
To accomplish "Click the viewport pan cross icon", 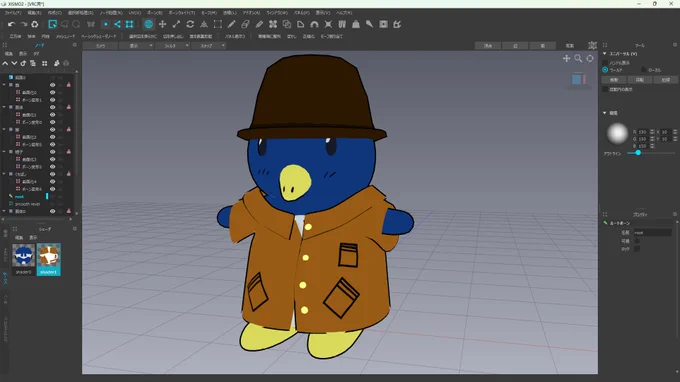I will (566, 58).
